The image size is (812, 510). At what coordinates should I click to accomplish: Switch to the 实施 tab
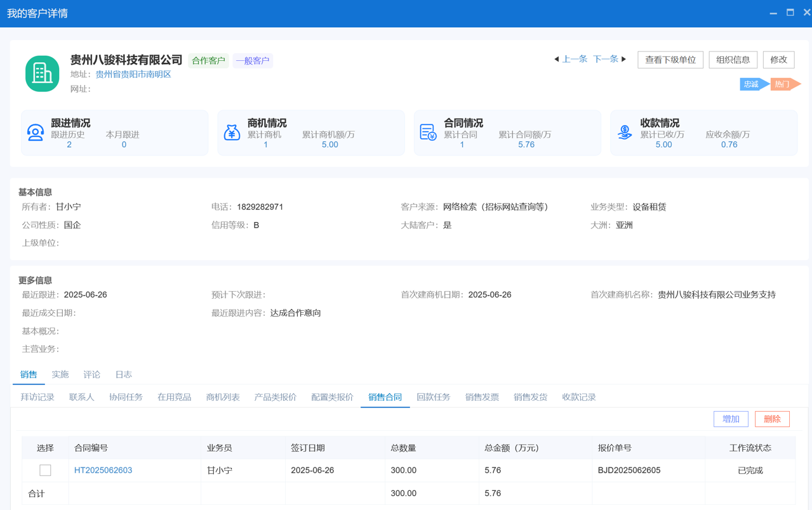(60, 374)
